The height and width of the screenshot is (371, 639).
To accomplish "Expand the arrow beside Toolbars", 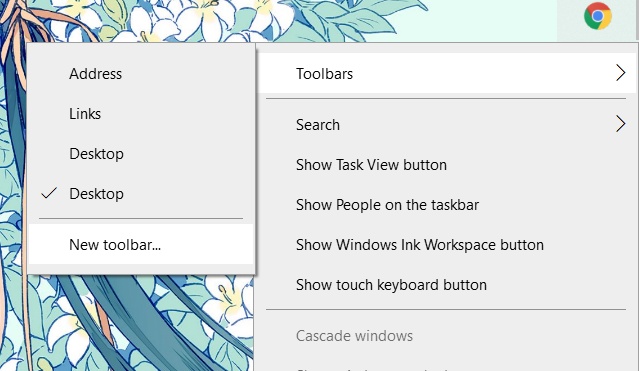I will click(620, 73).
